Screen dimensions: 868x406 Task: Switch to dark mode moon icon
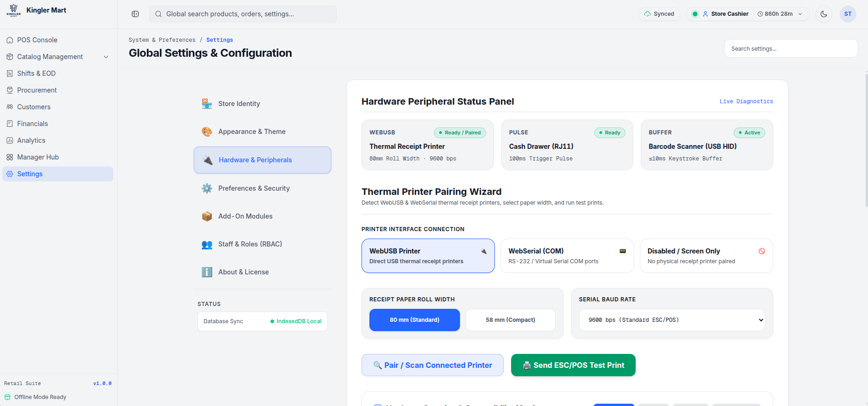coord(824,14)
